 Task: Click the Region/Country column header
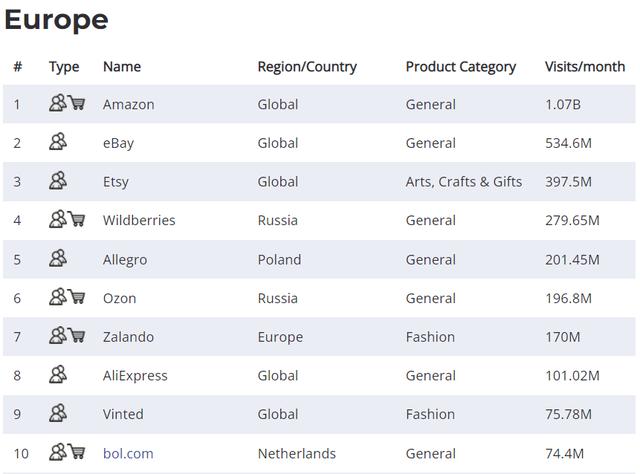(x=307, y=67)
